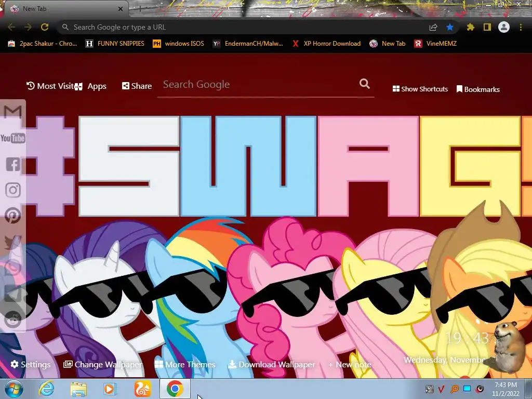This screenshot has height=399, width=532.
Task: Click the 19:43 clock widget
Action: pyautogui.click(x=467, y=338)
